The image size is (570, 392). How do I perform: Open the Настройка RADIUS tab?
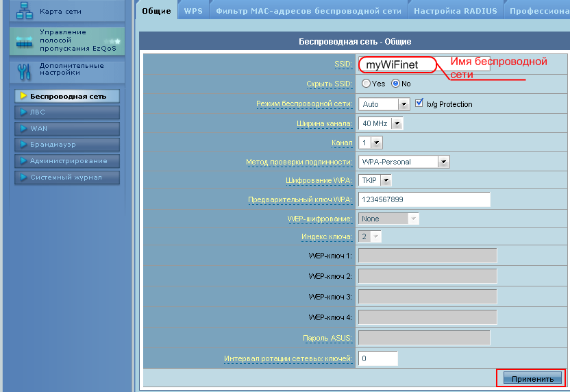pos(456,10)
